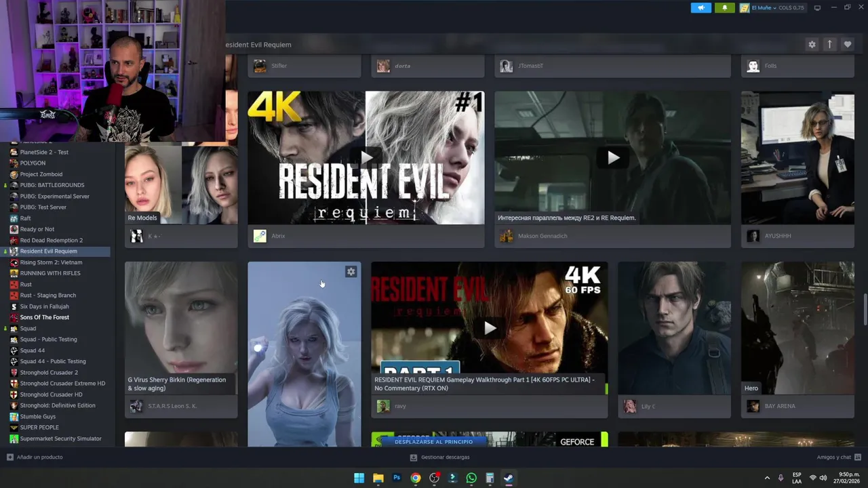868x488 pixels.
Task: Open File Explorer from taskbar
Action: coord(378,478)
